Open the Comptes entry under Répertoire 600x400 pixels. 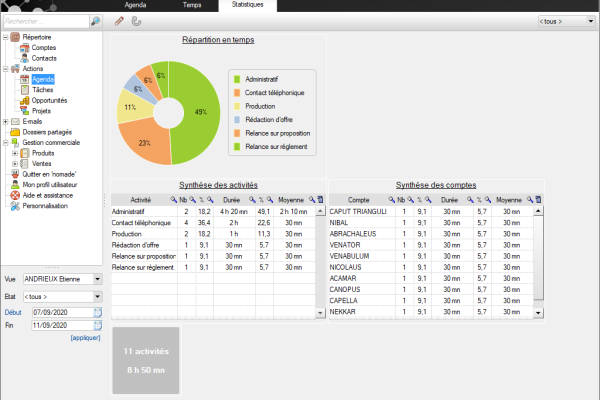pyautogui.click(x=43, y=47)
